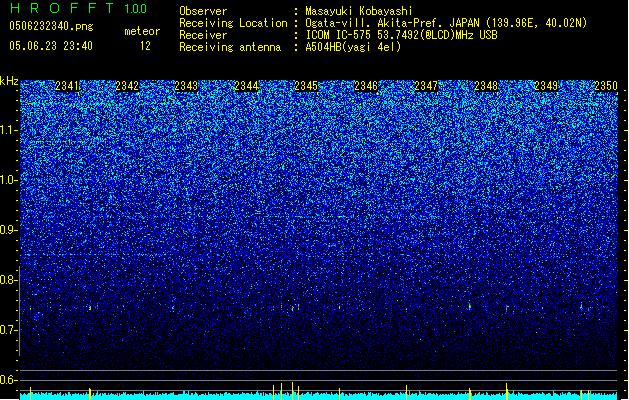Click the 1.1 kHz axis label
The width and height of the screenshot is (629, 400).
click(9, 130)
